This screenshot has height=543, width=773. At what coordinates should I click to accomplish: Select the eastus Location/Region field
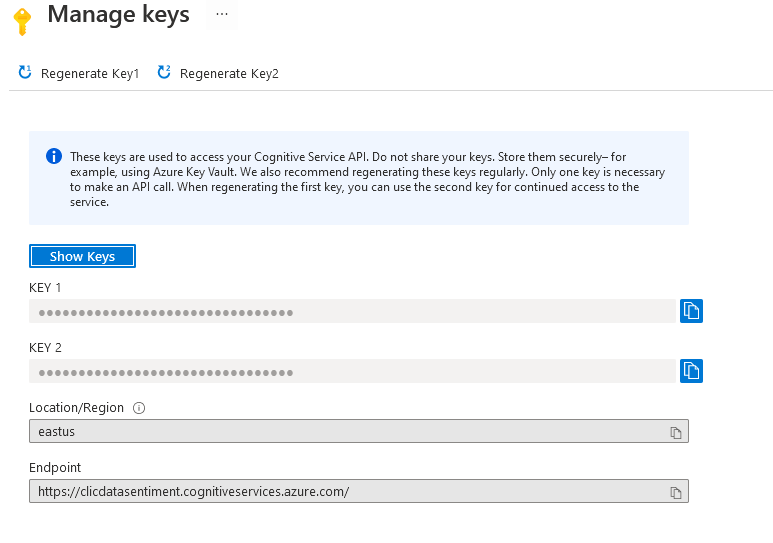point(359,431)
